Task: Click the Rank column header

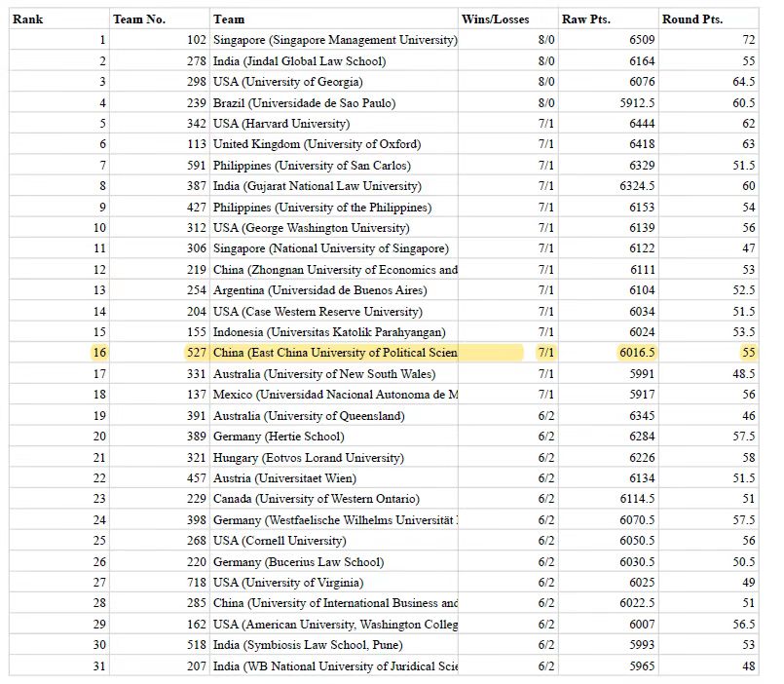Action: coord(59,19)
